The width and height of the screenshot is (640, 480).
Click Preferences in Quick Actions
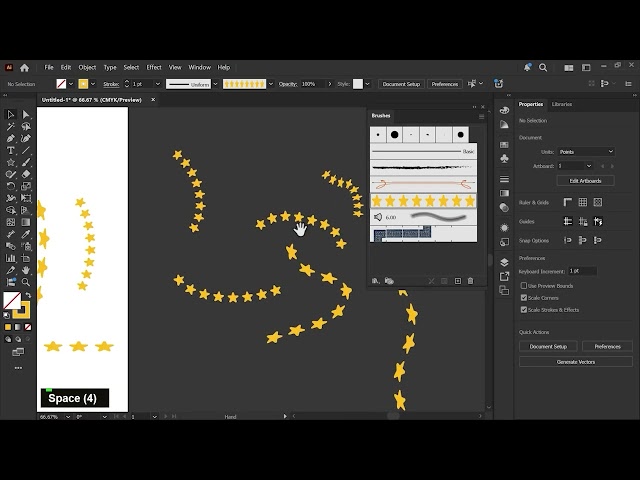tap(607, 347)
